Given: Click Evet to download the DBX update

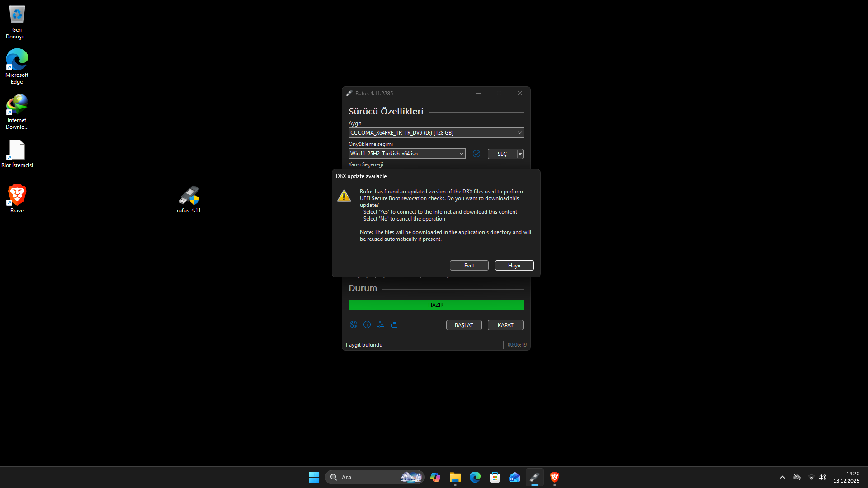Looking at the screenshot, I should pos(469,265).
